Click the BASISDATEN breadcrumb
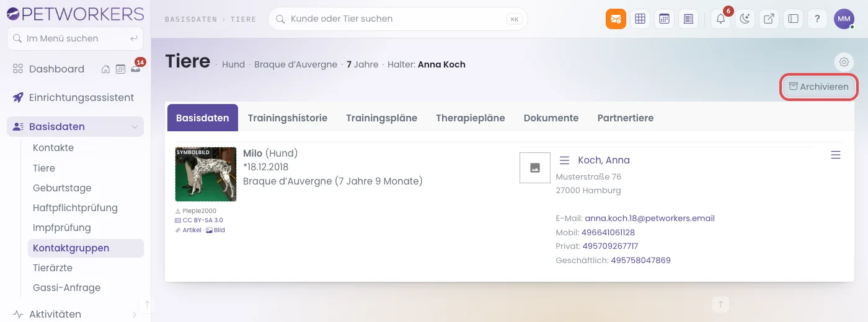Viewport: 868px width, 322px height. pyautogui.click(x=192, y=19)
